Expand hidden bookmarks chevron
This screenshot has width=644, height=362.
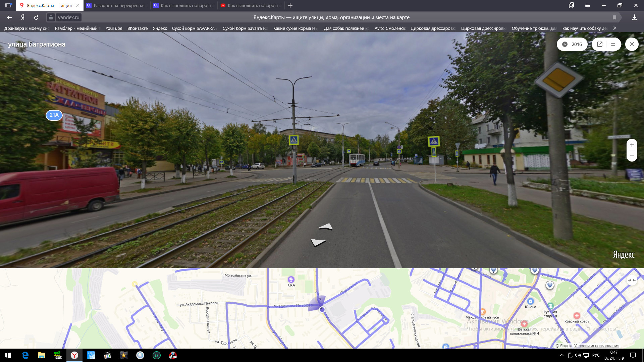(614, 28)
